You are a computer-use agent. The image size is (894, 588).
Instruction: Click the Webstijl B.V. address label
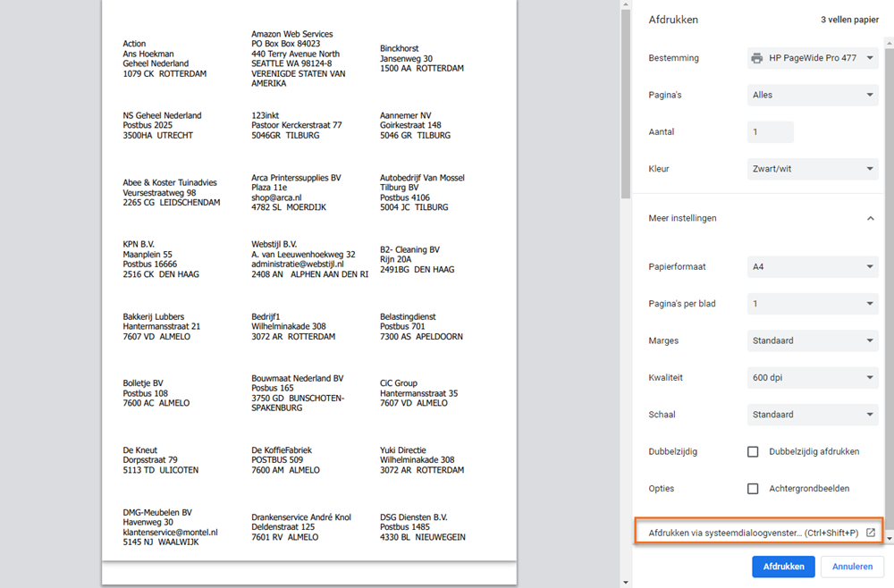tap(309, 259)
